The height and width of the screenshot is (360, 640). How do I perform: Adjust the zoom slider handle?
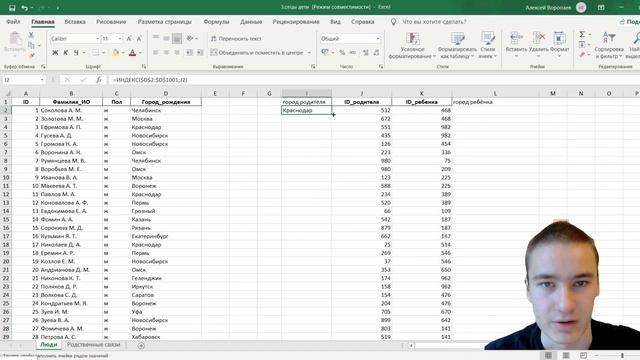click(622, 356)
